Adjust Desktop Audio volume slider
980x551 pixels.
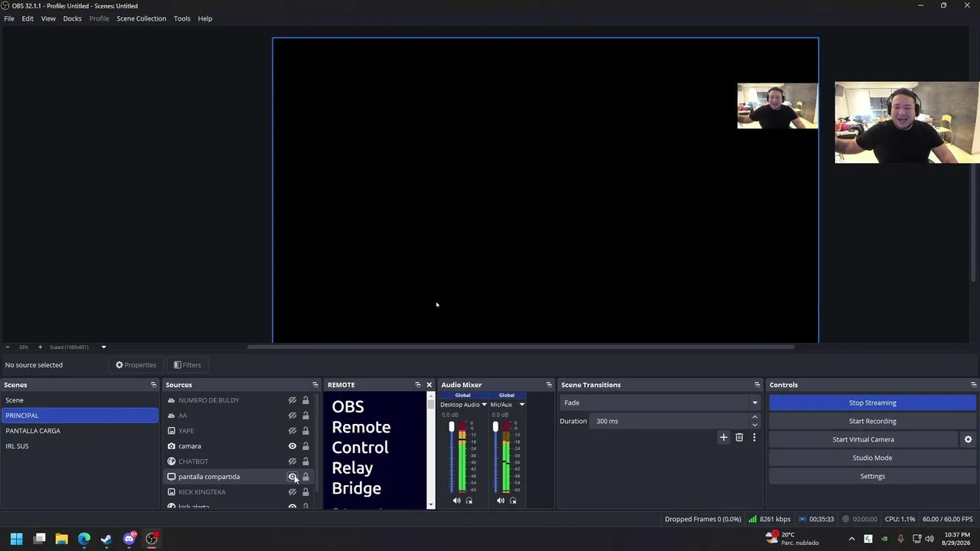point(451,427)
